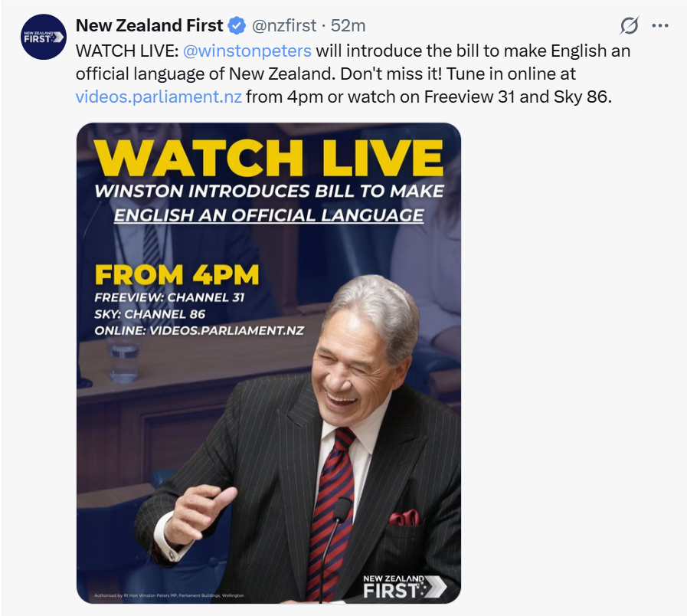Viewport: 687px width, 616px height.
Task: Click the tweet body text to expand post
Action: (x=353, y=74)
